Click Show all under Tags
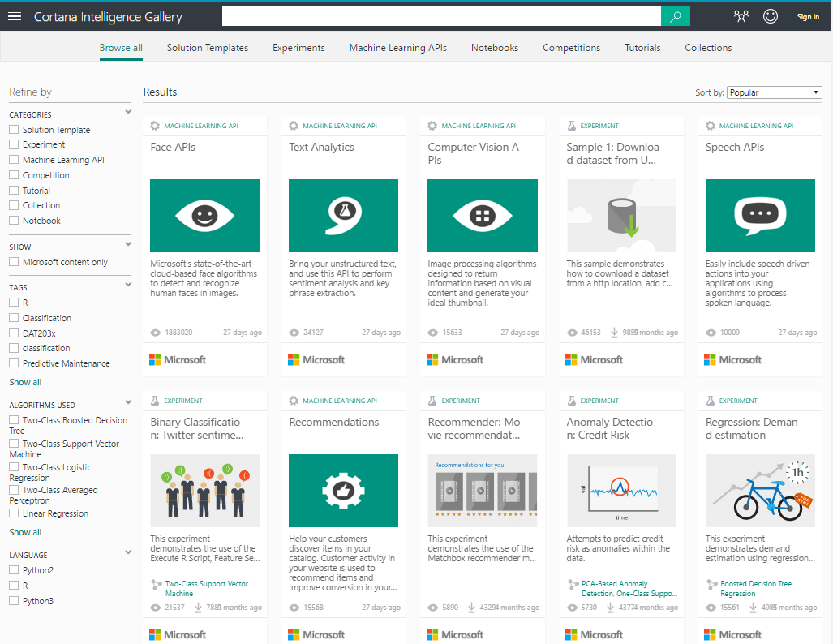833x644 pixels. point(25,382)
